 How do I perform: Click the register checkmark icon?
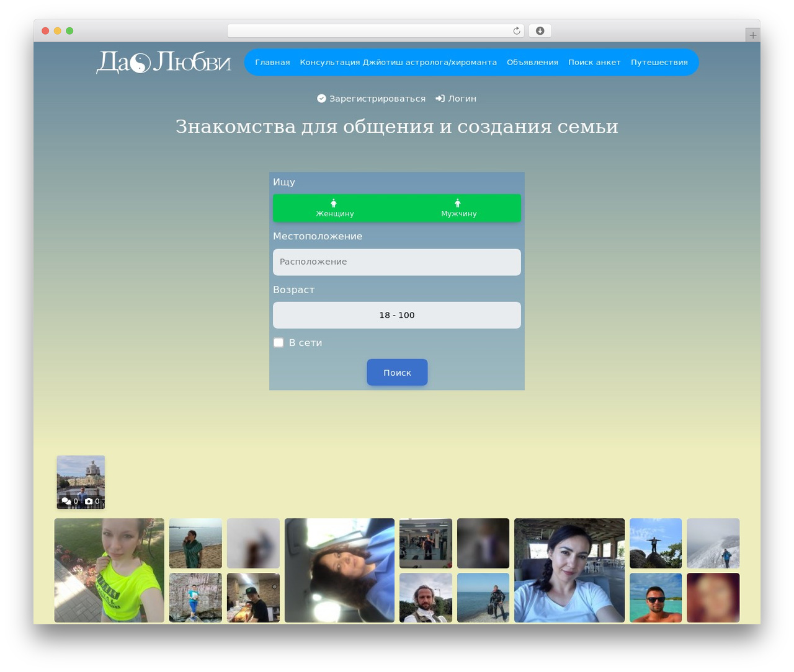coord(321,99)
